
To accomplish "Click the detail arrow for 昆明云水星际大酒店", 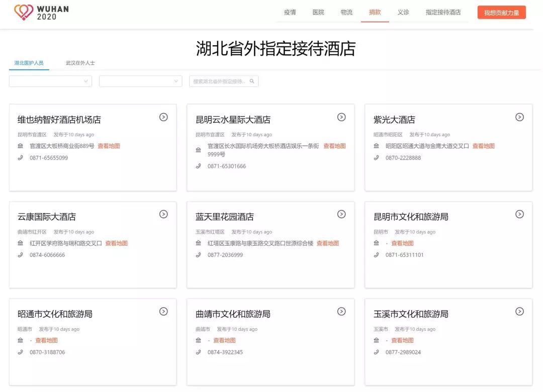I will click(341, 117).
